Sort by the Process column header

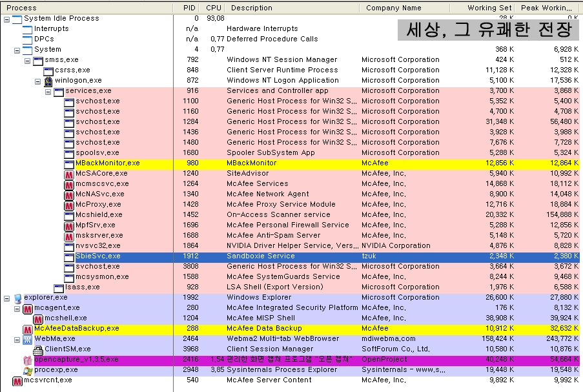pyautogui.click(x=87, y=8)
